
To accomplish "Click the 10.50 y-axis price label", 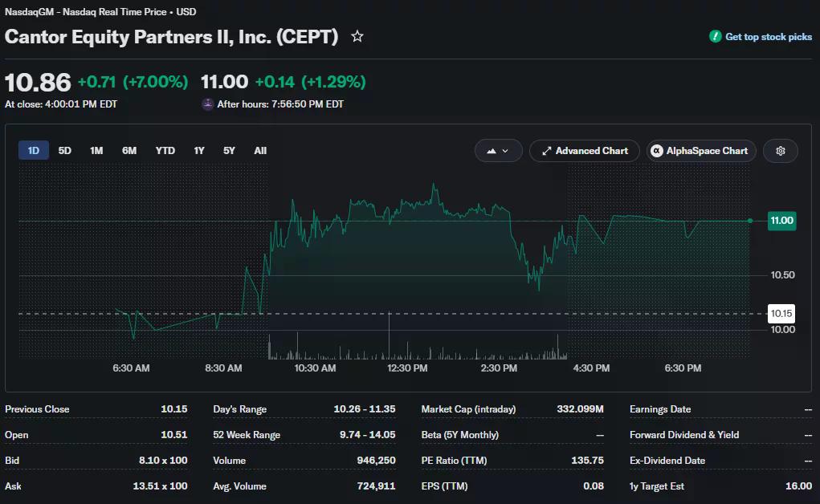I will pos(782,275).
